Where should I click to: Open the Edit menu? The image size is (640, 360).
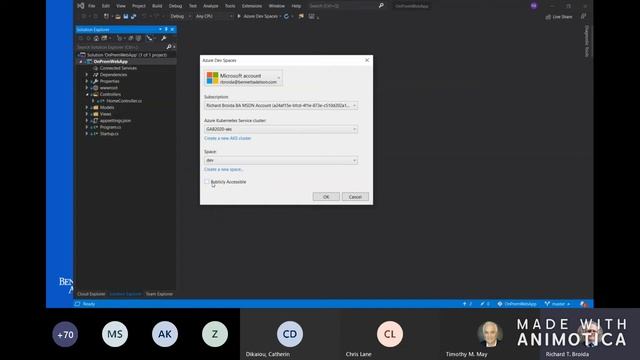point(106,6)
